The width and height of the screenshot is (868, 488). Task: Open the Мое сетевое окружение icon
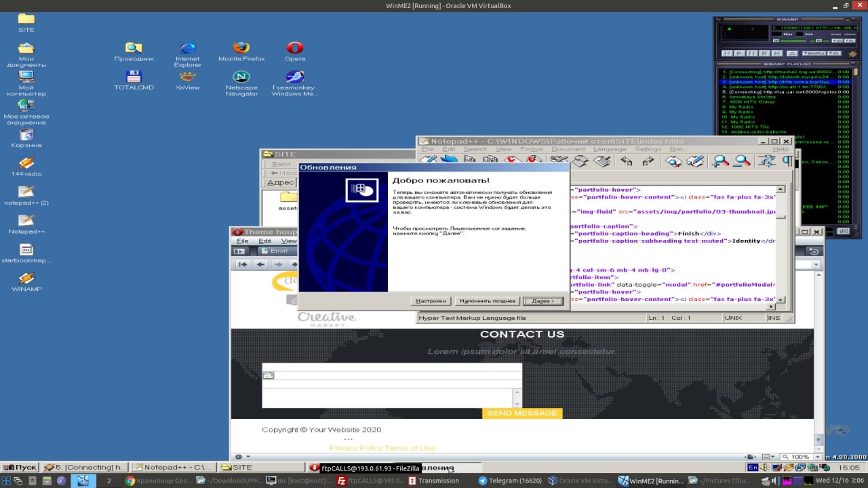pos(26,112)
